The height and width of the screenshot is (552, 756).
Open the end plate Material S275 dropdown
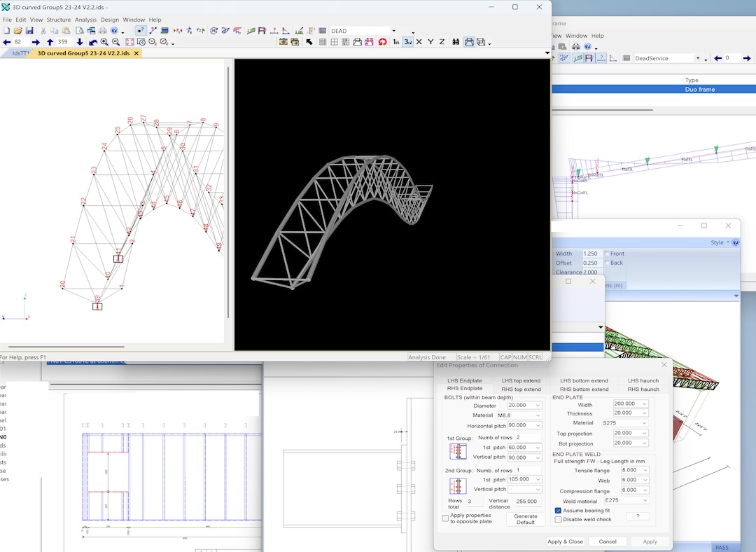[x=644, y=423]
